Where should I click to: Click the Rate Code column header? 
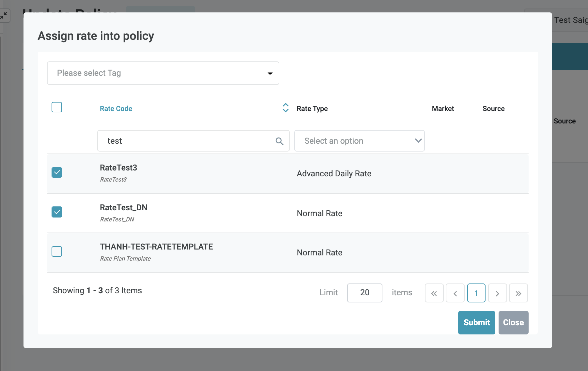[x=116, y=109]
